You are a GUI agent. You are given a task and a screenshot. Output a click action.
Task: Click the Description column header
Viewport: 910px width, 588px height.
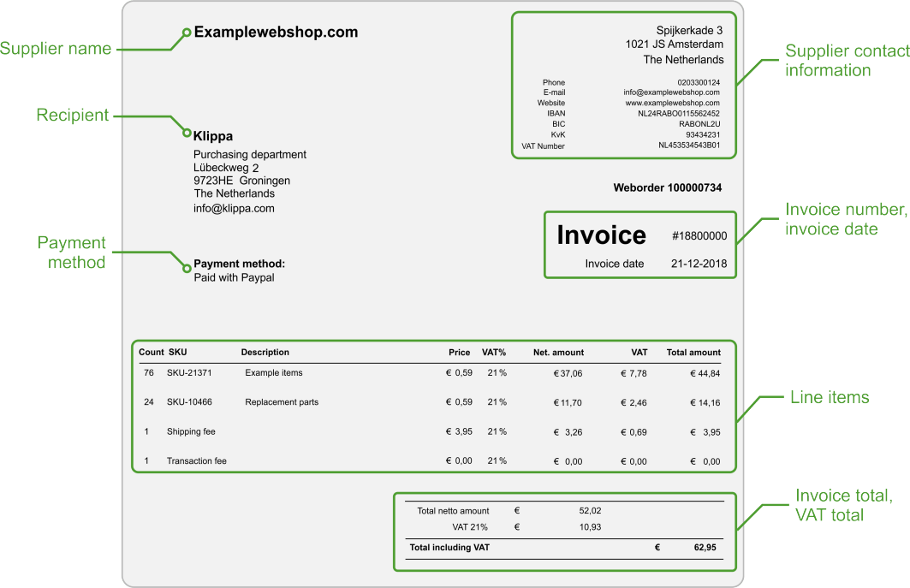click(x=265, y=352)
